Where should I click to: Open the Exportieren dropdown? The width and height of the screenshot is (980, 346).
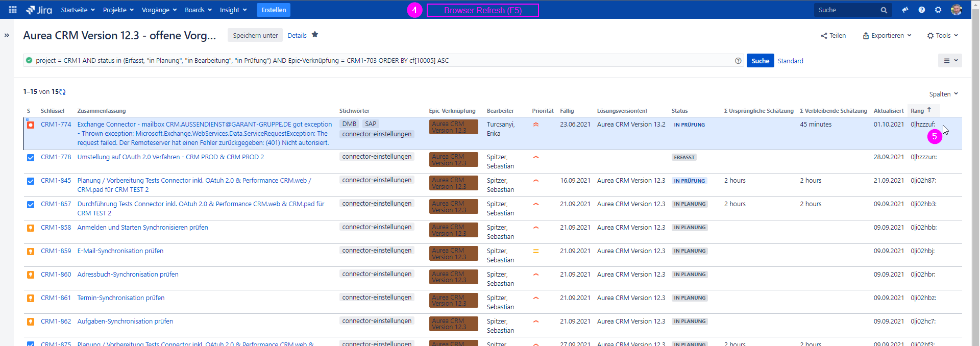(887, 36)
